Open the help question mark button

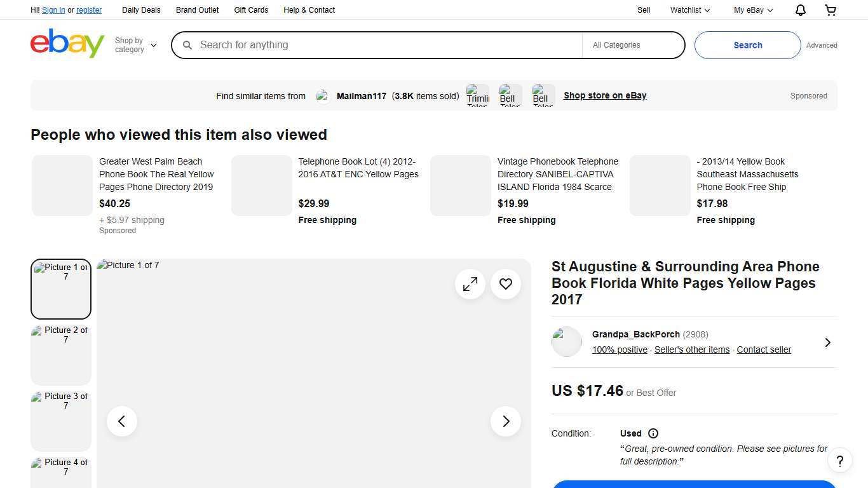tap(839, 461)
